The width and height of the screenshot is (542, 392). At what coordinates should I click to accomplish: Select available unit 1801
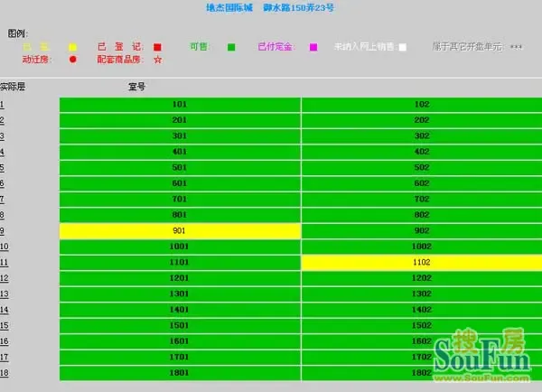[180, 373]
